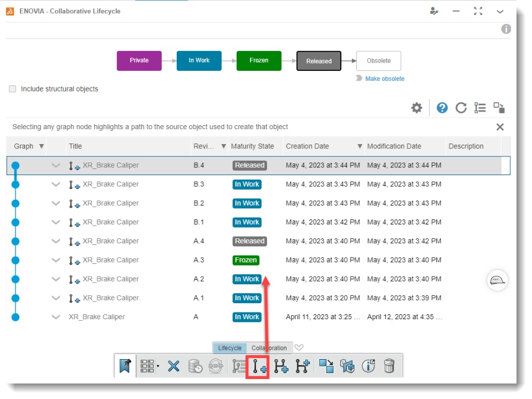The image size is (532, 399).
Task: Enable Include structural objects checkbox
Action: tap(13, 89)
